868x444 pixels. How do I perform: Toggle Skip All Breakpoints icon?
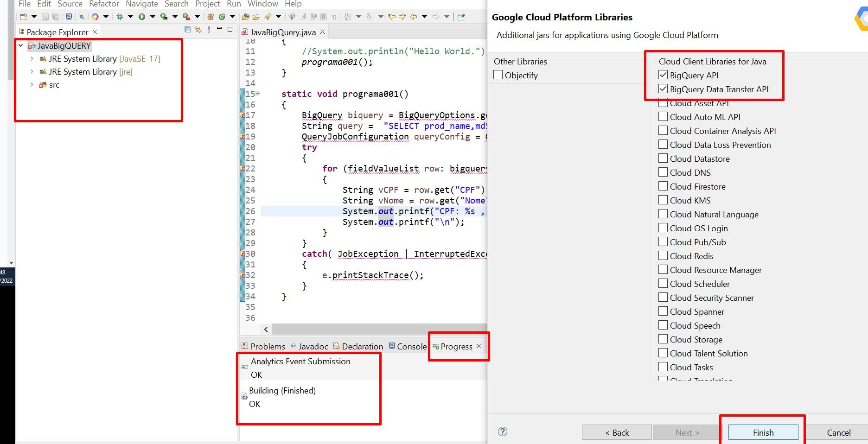point(82,17)
